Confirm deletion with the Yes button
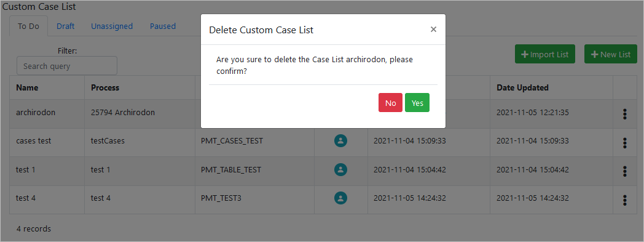 (417, 102)
